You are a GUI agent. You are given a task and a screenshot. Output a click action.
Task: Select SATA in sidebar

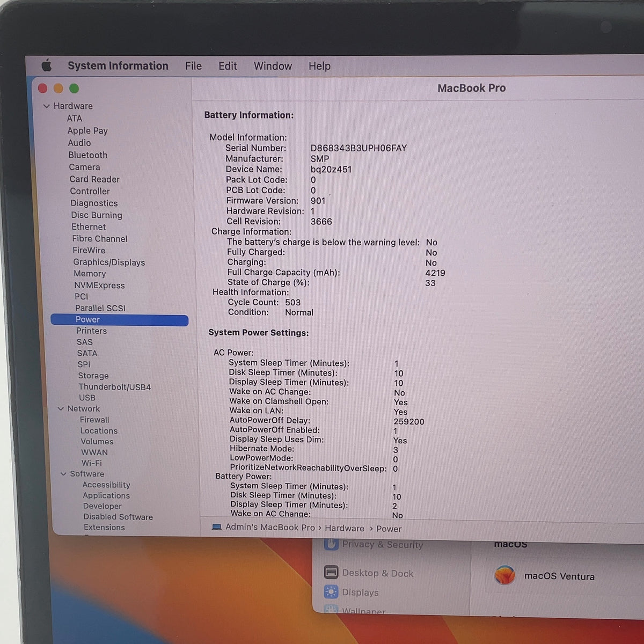[x=87, y=353]
